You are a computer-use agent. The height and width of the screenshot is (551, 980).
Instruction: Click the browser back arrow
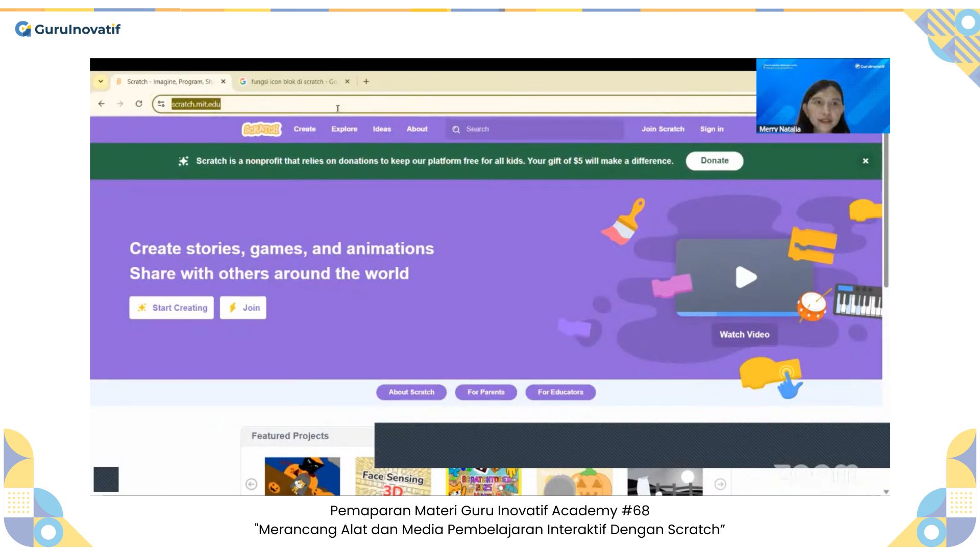(102, 104)
